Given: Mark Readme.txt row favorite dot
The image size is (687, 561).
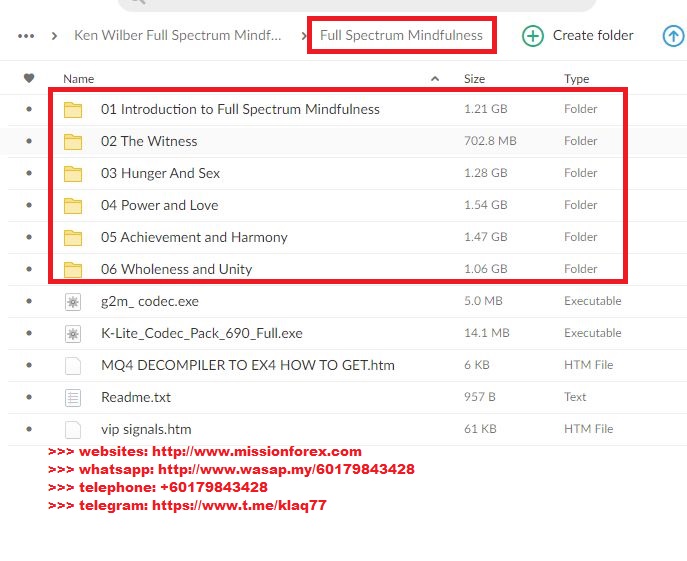Looking at the screenshot, I should point(29,397).
